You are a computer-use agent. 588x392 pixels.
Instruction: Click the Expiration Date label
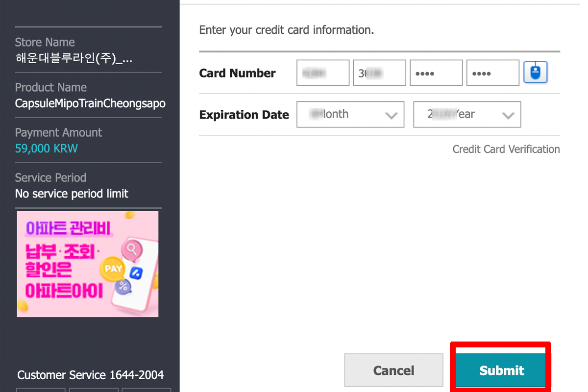(x=244, y=115)
